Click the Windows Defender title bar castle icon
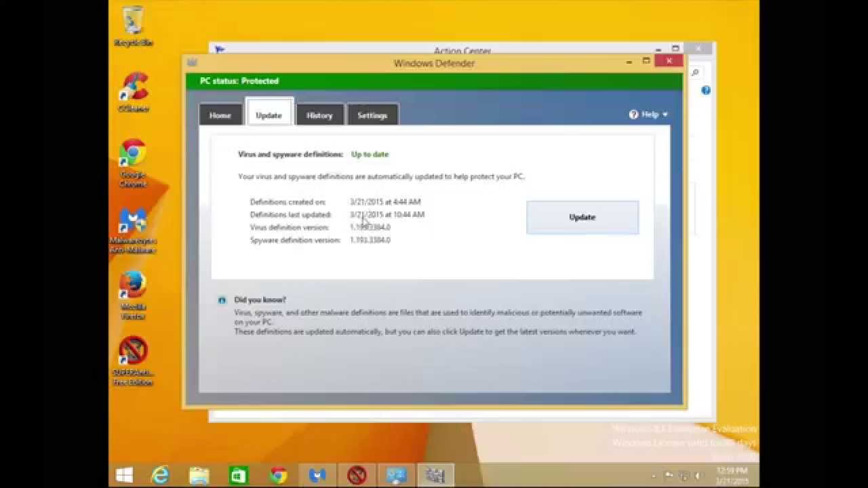868x488 pixels. pyautogui.click(x=192, y=62)
